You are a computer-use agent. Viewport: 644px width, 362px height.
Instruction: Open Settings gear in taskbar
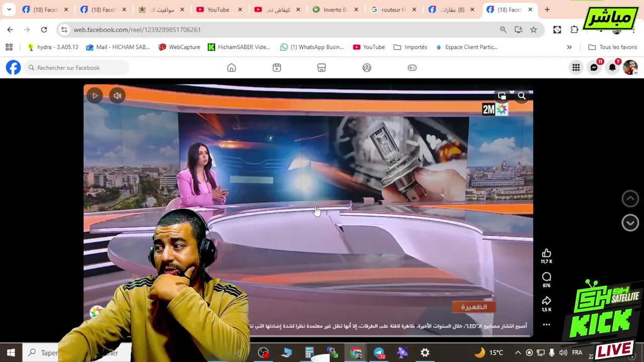pos(425,353)
